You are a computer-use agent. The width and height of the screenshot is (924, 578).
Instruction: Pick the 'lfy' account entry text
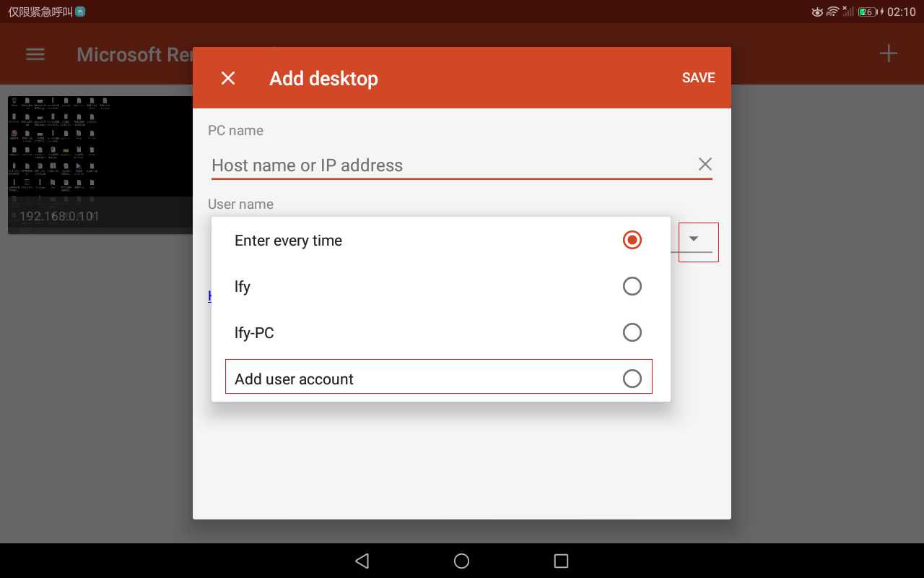pyautogui.click(x=243, y=287)
